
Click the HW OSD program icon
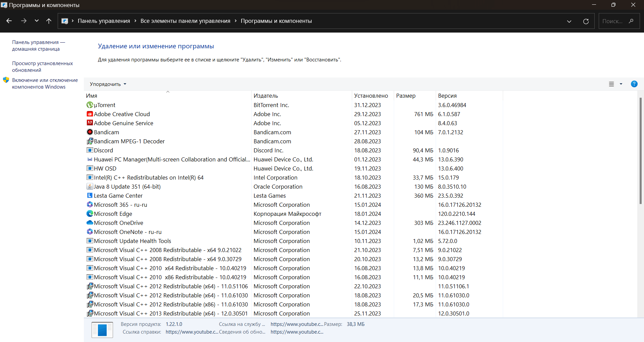[90, 168]
